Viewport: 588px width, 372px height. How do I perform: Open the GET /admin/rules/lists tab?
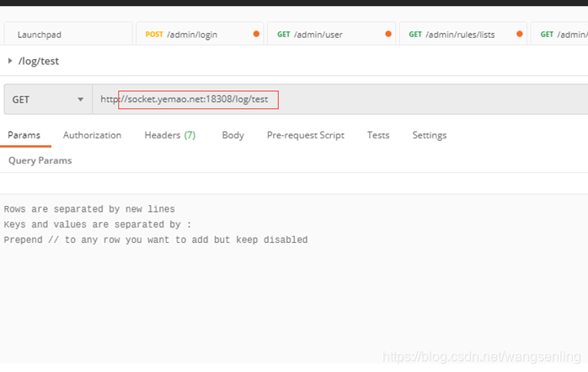tap(463, 34)
